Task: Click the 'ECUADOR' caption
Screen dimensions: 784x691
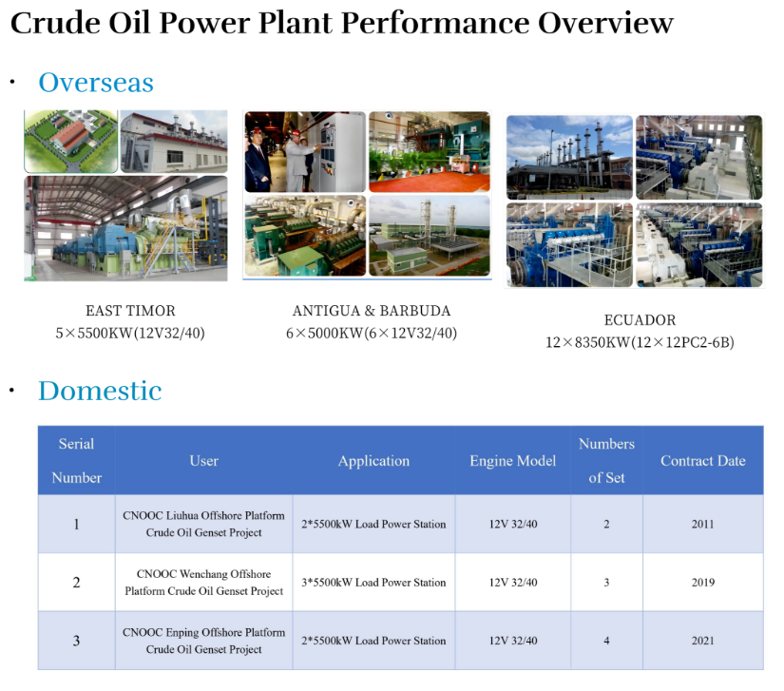Action: pyautogui.click(x=640, y=320)
